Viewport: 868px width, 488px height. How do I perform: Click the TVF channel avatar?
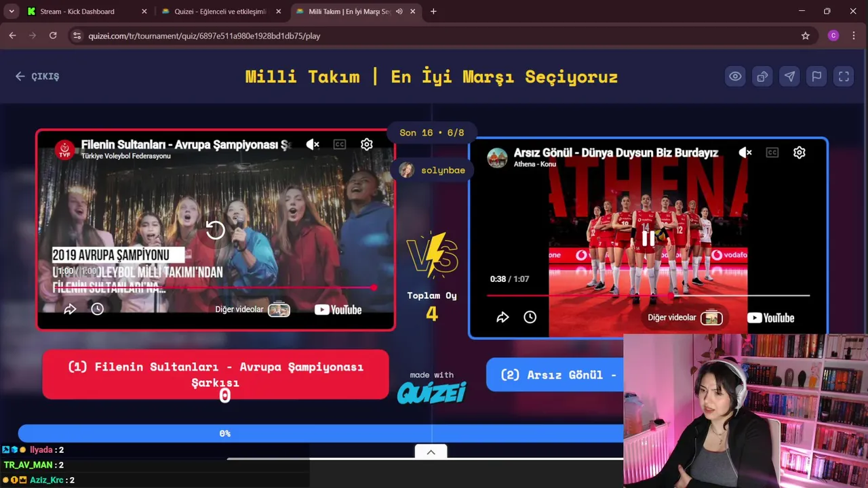click(65, 150)
